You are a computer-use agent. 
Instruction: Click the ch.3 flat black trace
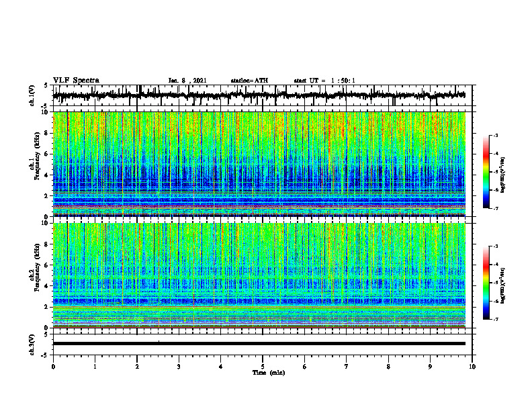point(259,344)
